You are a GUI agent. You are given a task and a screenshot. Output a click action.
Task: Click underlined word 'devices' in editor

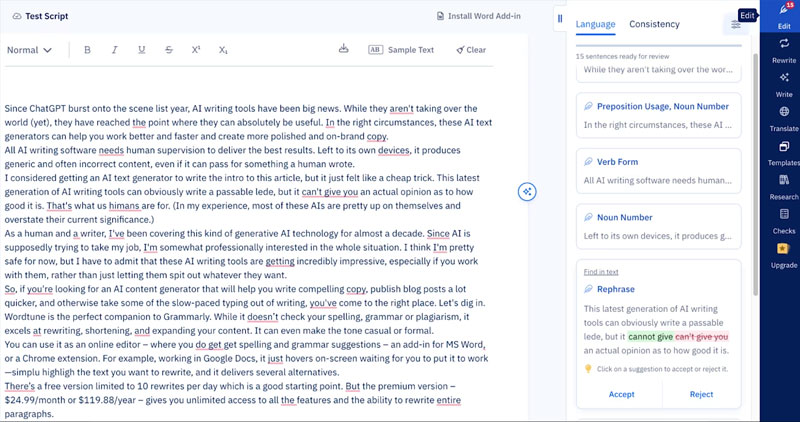coord(393,151)
